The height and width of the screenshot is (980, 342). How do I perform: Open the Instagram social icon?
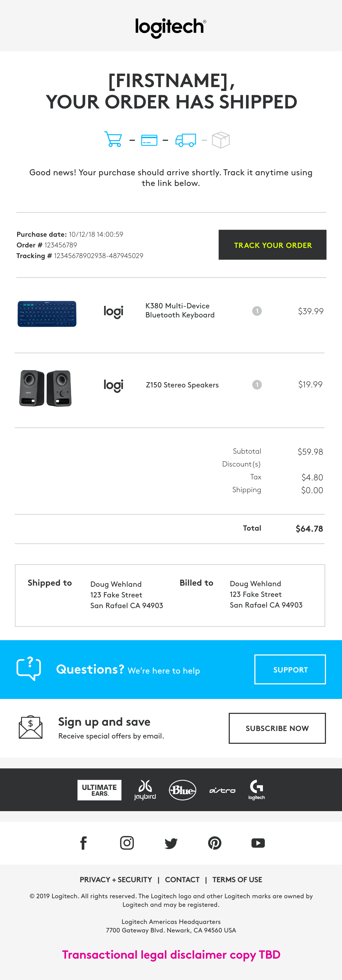[127, 843]
